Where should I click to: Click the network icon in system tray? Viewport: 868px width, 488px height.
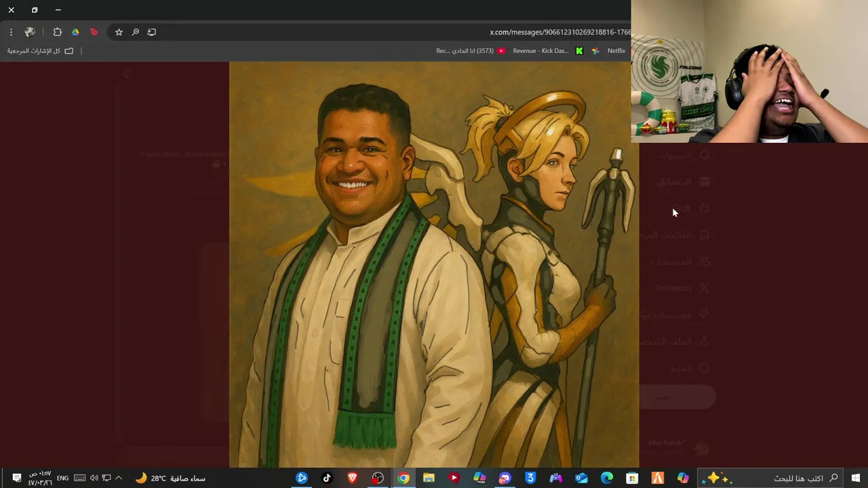[x=106, y=479]
